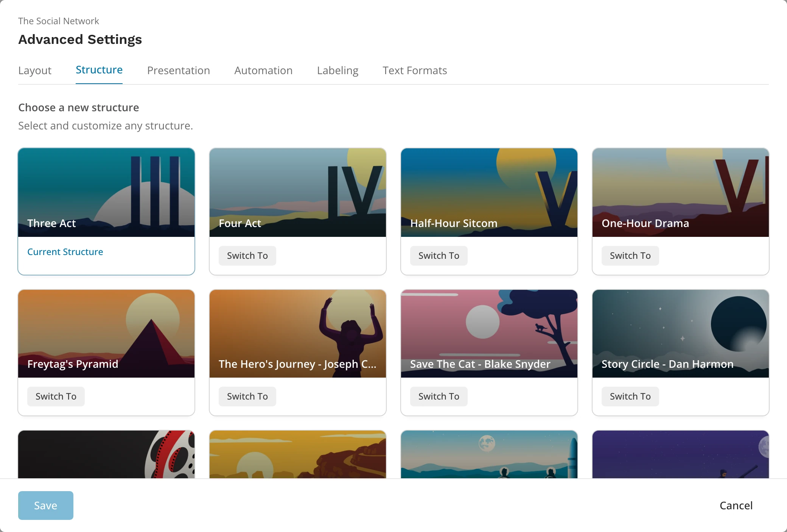
Task: Click The Social Network project title
Action: click(x=59, y=21)
